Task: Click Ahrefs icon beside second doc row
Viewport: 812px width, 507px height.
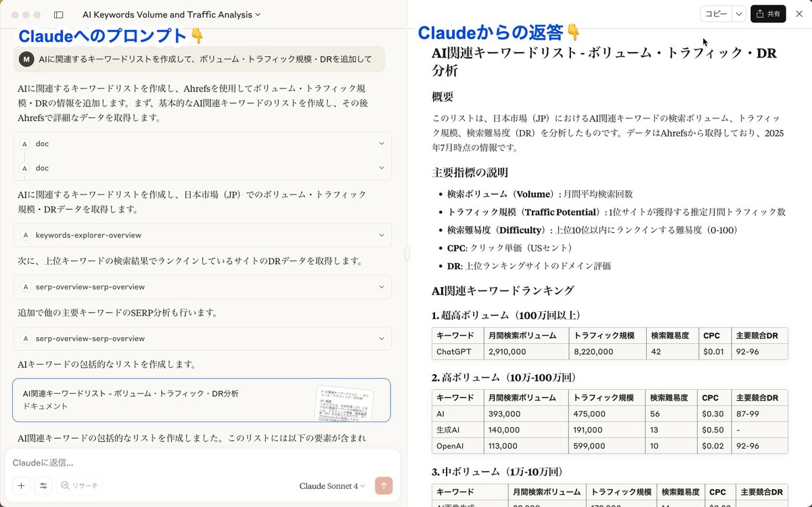Action: (x=25, y=168)
